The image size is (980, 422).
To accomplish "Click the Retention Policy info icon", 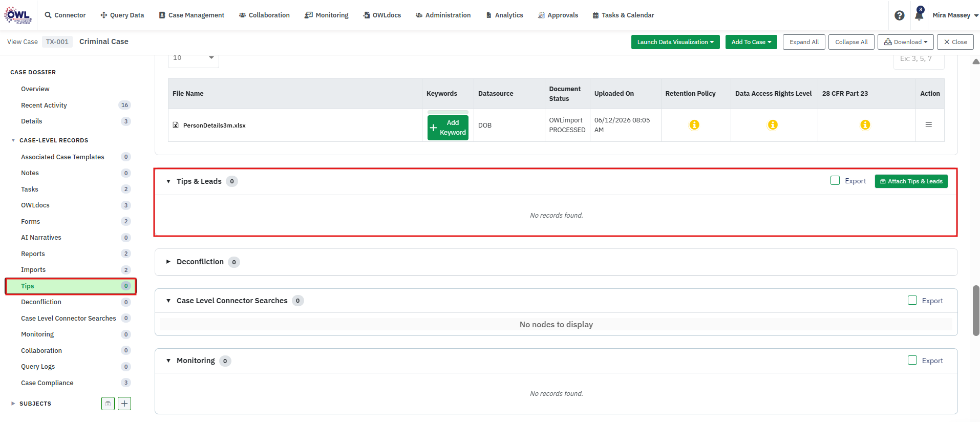I will coord(694,125).
